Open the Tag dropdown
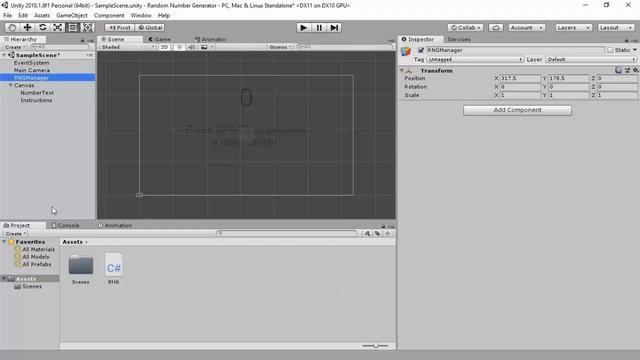Viewport: 640px width, 360px height. point(475,60)
